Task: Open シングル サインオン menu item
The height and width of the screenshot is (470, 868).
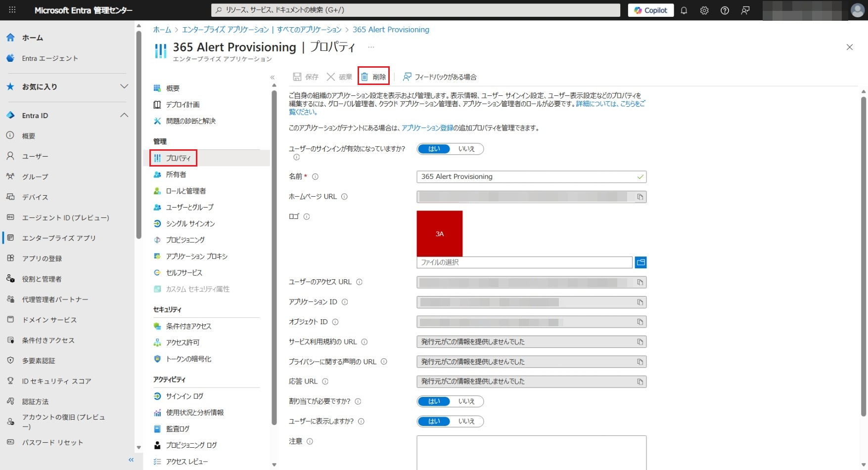Action: point(190,223)
